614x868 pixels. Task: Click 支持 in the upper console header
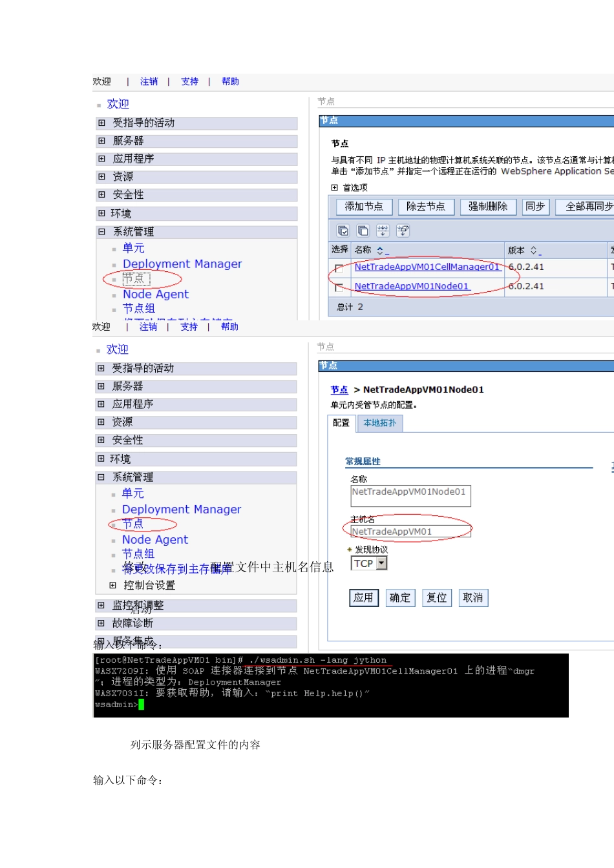click(x=190, y=81)
